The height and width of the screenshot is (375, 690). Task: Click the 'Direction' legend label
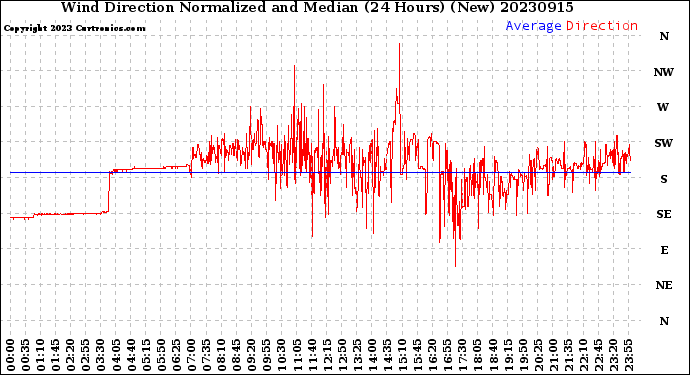[x=602, y=26]
